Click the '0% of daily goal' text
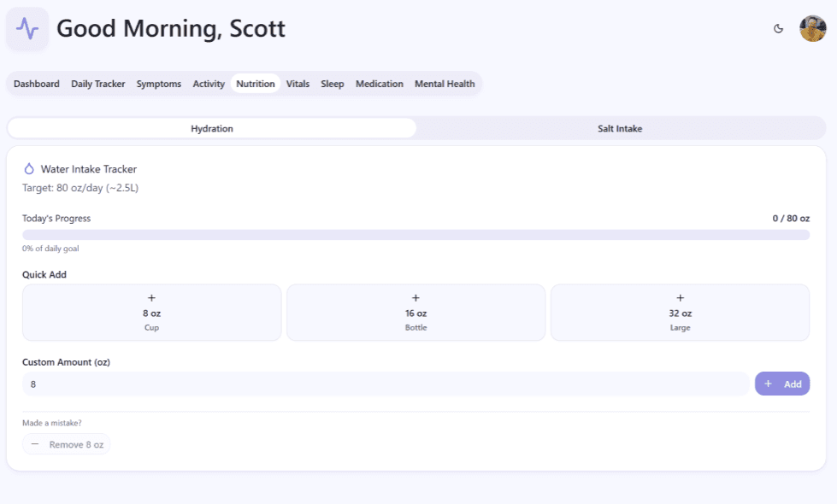The height and width of the screenshot is (504, 837). pyautogui.click(x=50, y=249)
